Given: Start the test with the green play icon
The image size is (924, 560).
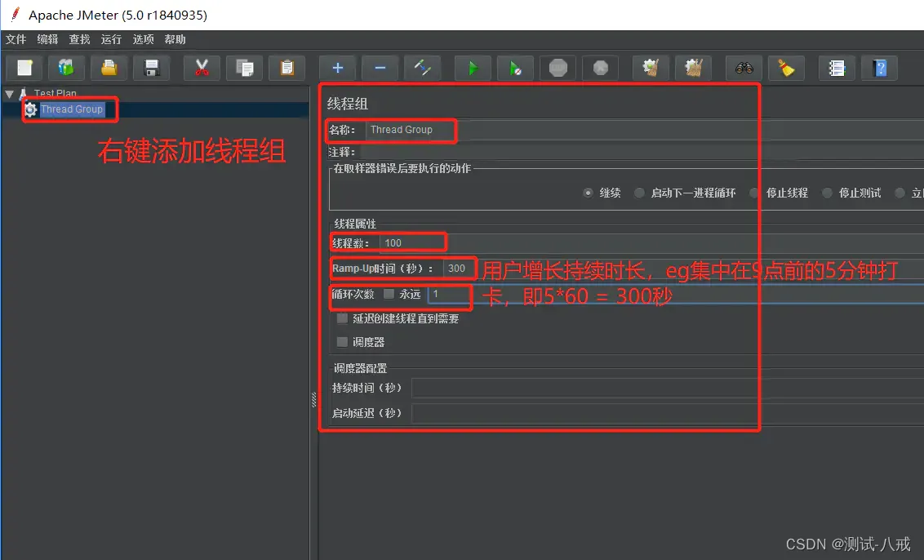Looking at the screenshot, I should tap(473, 69).
